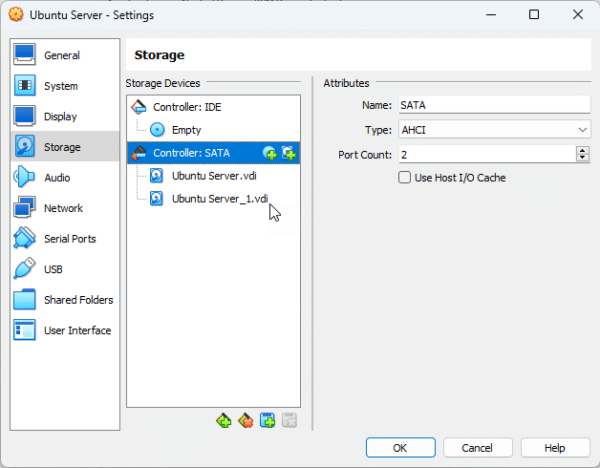Decrease the Port Count value
Screen dimensions: 600x468
583,158
